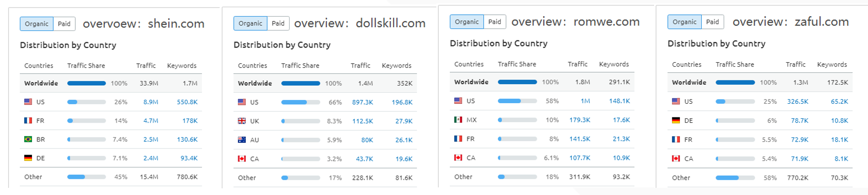Click CA flag icon in dollskill.com panel
Screen dimensions: 868x195
point(242,159)
